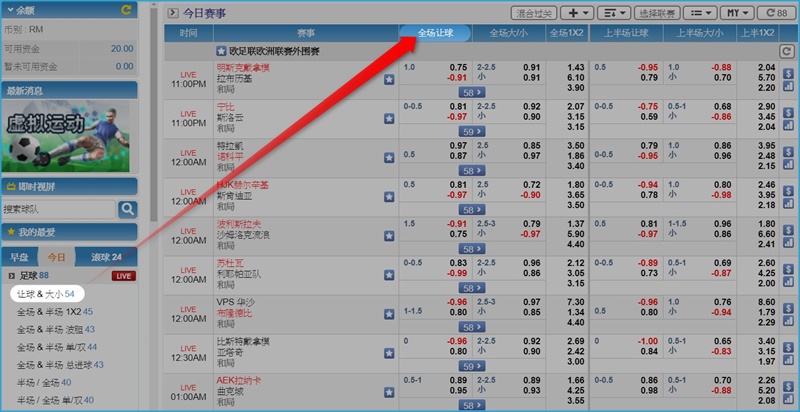Screen dimensions: 800x412
Task: Collapse panel arrow beside 今日赛事 title
Action: tap(173, 13)
